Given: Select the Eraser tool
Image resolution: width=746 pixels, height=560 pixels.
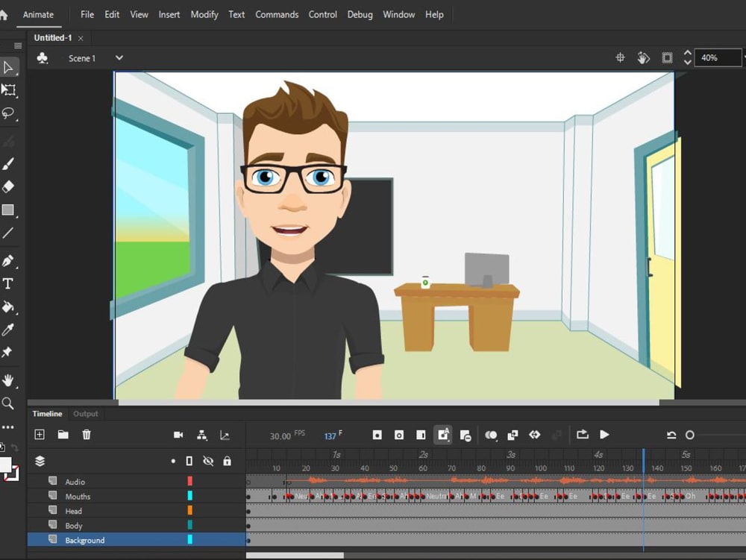Looking at the screenshot, I should tap(8, 186).
